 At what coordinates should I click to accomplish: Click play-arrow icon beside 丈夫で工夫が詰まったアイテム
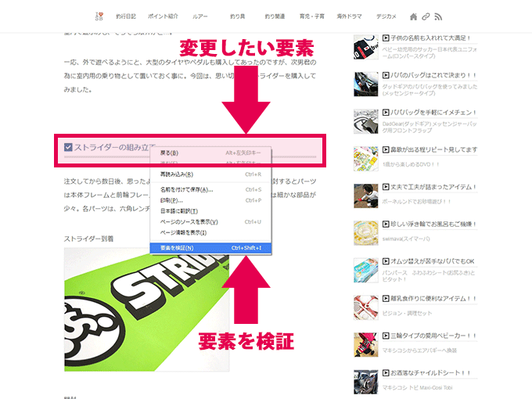tap(386, 187)
